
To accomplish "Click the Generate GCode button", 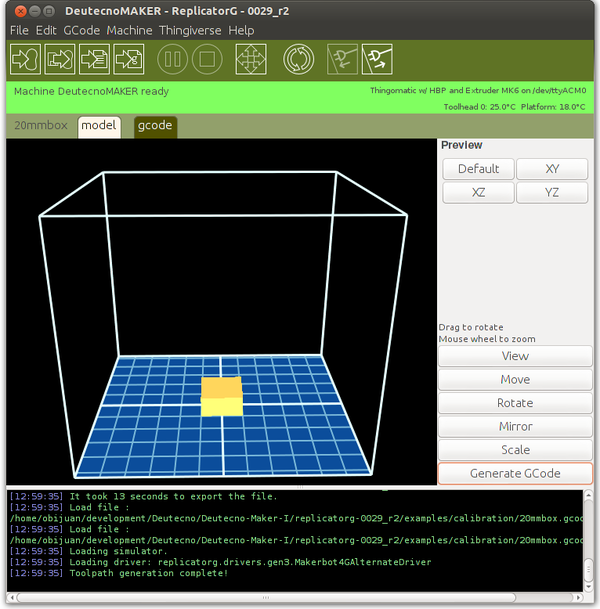I will pyautogui.click(x=515, y=473).
